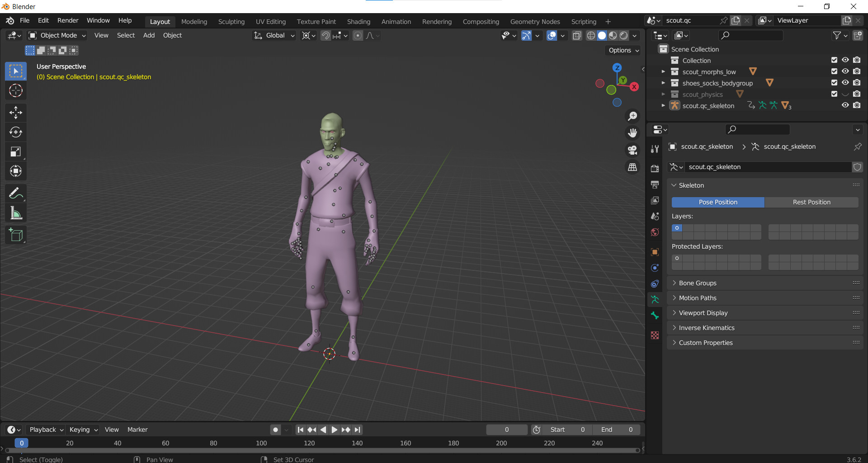Open the Tool properties tab

coord(655,149)
